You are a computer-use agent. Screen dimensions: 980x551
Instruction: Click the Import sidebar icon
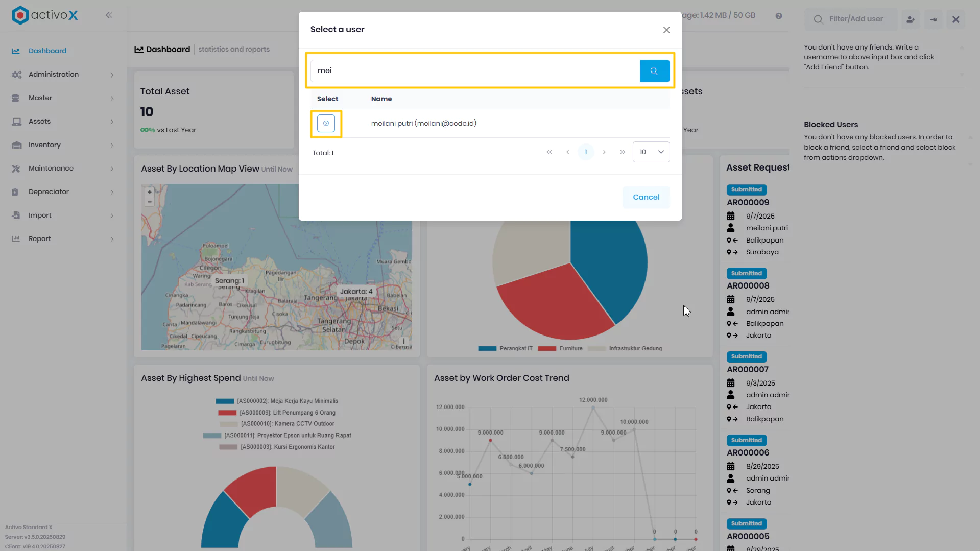[16, 215]
